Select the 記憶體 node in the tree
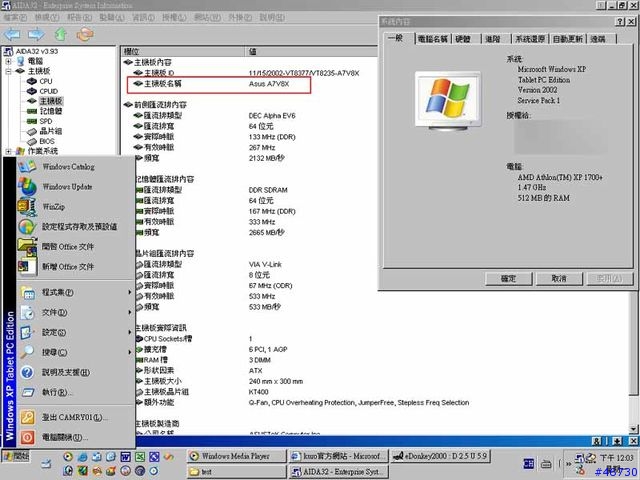640x480 pixels. click(x=51, y=111)
